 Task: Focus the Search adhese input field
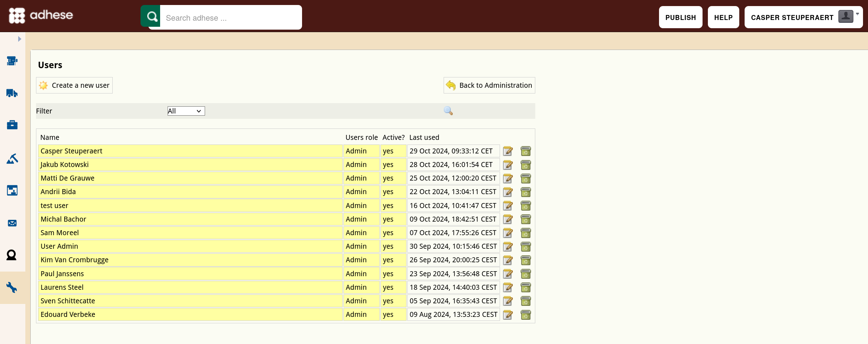pos(231,17)
